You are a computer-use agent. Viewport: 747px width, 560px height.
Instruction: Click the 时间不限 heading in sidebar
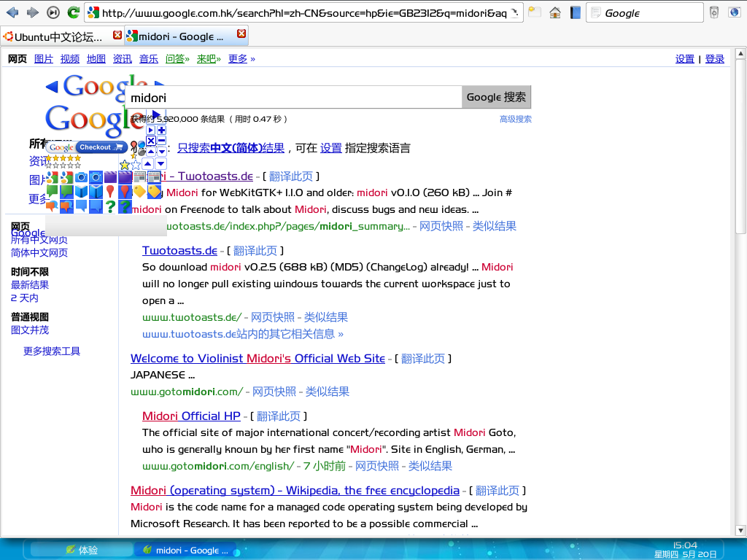click(x=29, y=272)
